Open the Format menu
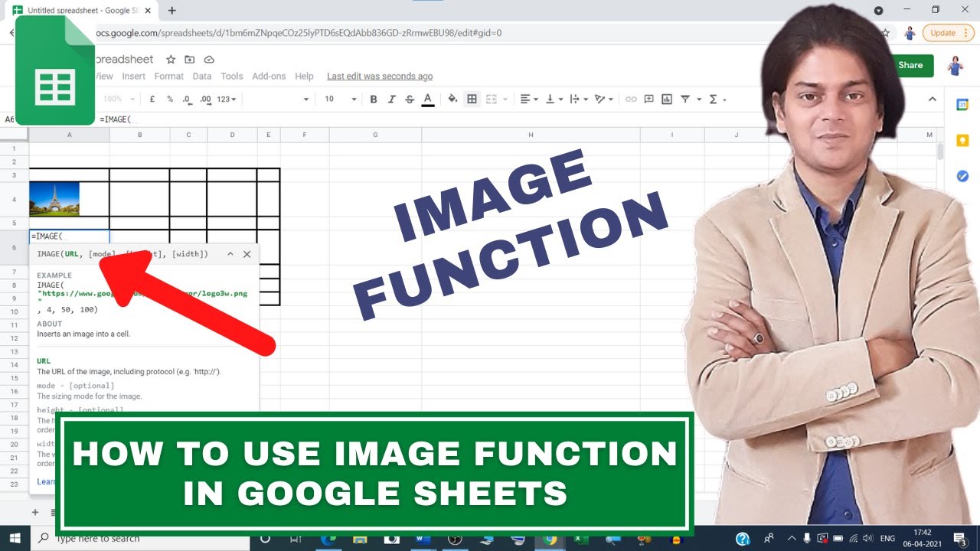This screenshot has height=551, width=980. [169, 77]
